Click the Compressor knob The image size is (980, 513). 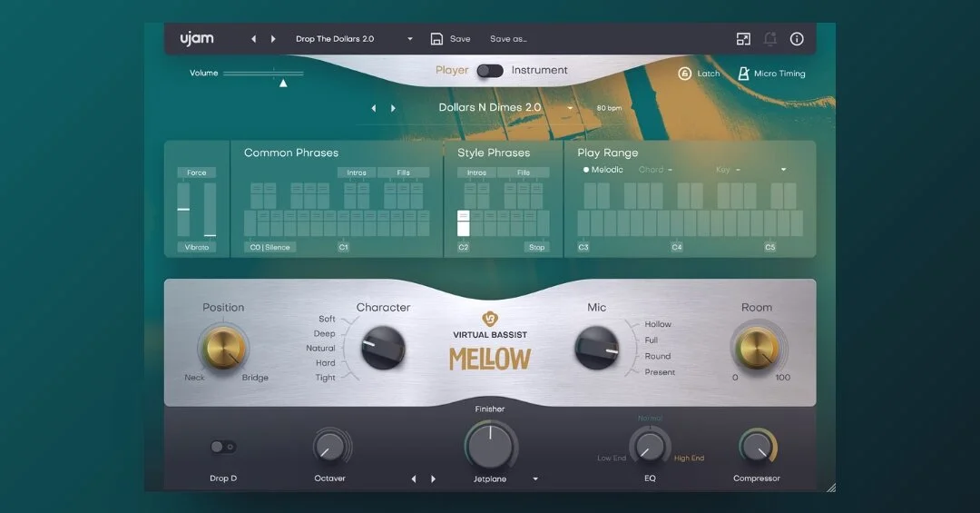(757, 447)
